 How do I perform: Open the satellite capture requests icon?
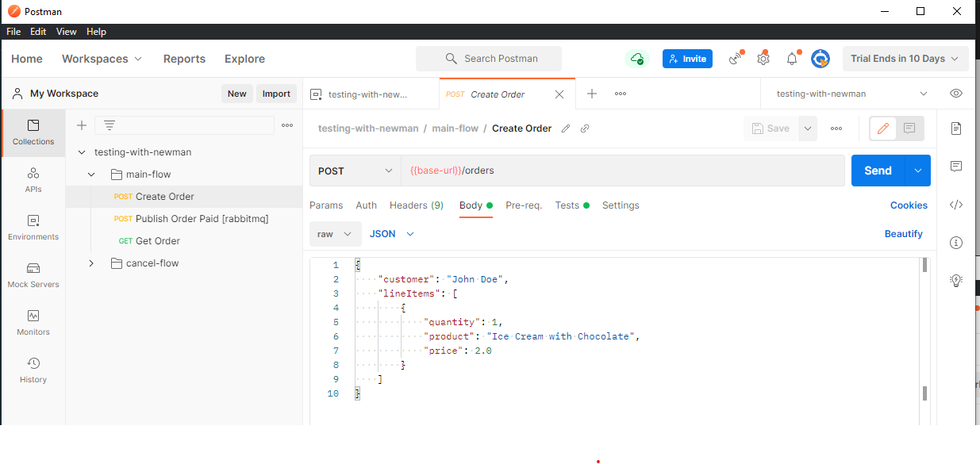(736, 59)
